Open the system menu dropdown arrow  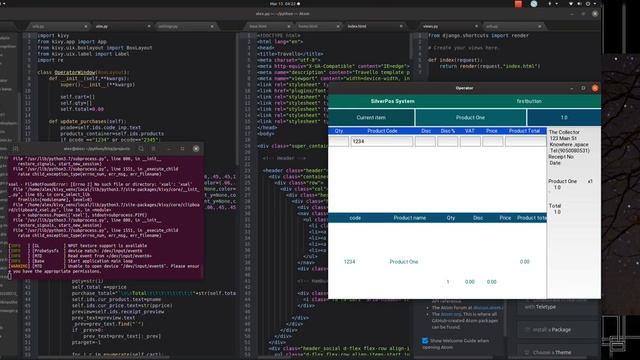coord(595,4)
